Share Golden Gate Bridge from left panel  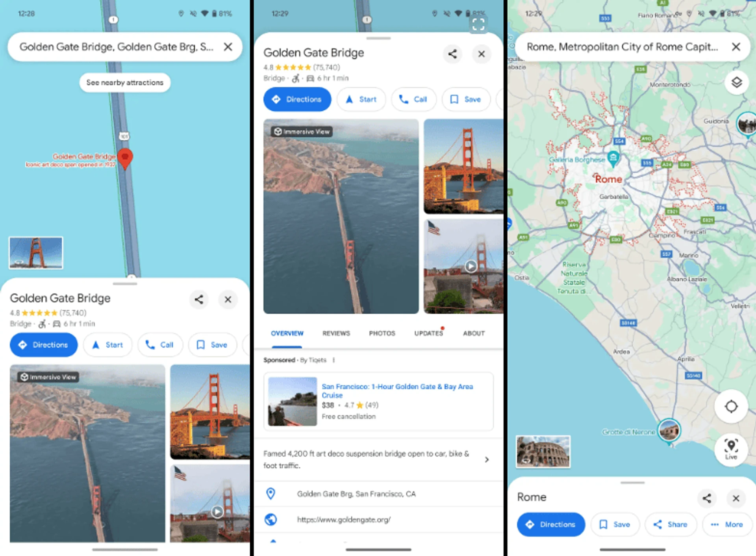(x=199, y=299)
